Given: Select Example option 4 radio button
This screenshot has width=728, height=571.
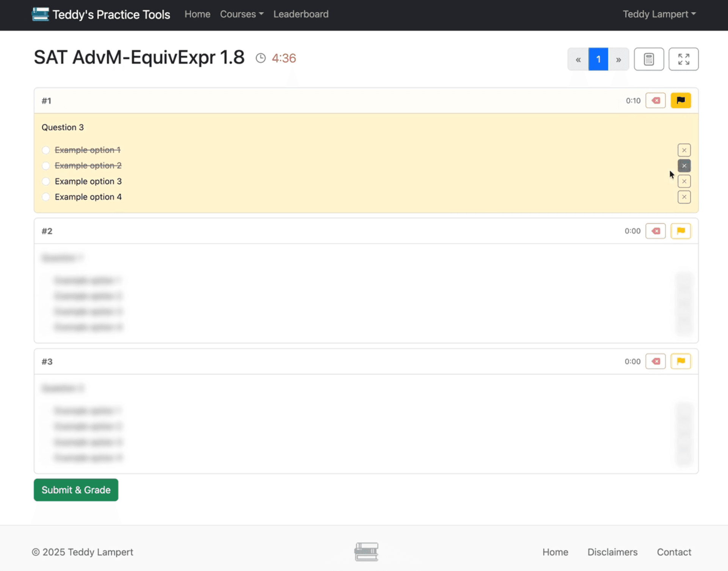Looking at the screenshot, I should (x=46, y=197).
